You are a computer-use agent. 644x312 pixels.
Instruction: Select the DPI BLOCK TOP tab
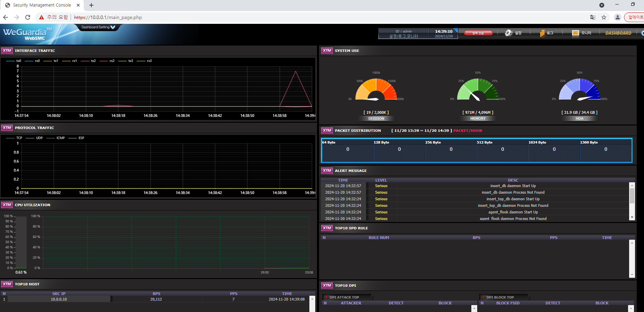(x=504, y=297)
